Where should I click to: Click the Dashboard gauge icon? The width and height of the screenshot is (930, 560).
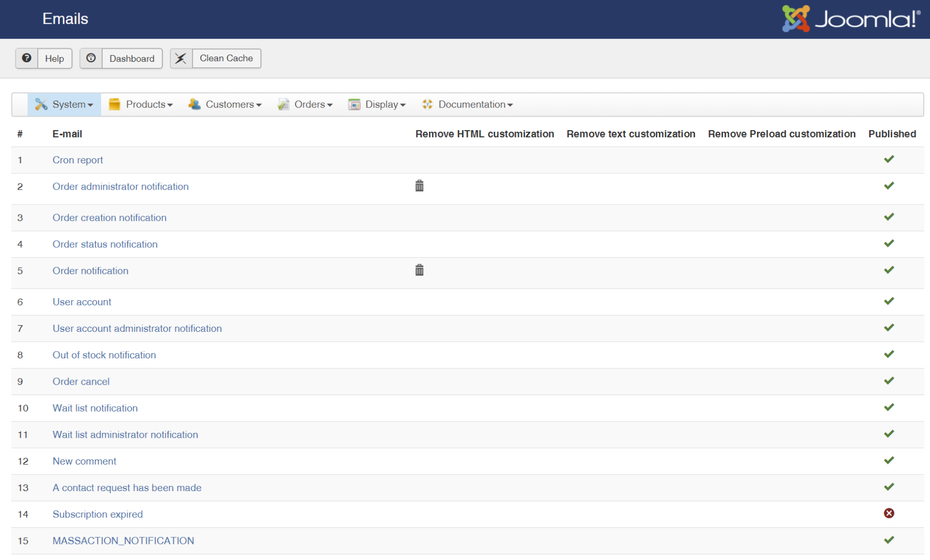[91, 58]
